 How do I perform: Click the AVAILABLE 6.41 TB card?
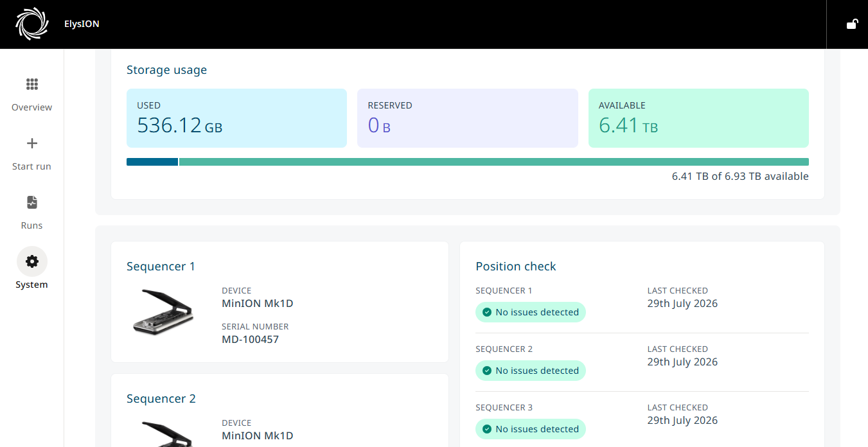tap(698, 118)
